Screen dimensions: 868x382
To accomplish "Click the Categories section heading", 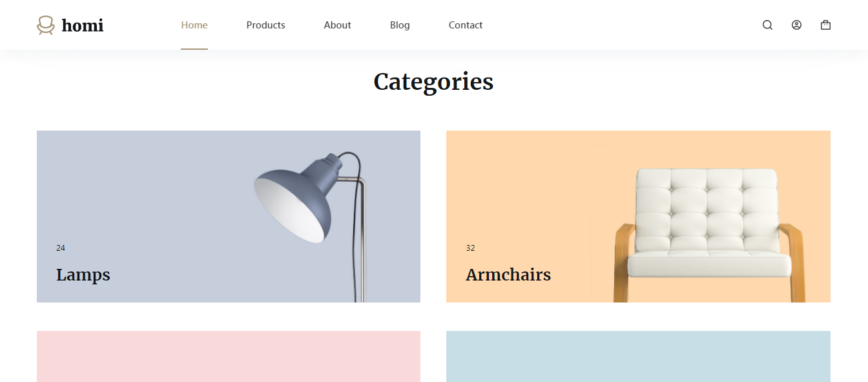I will tap(433, 82).
